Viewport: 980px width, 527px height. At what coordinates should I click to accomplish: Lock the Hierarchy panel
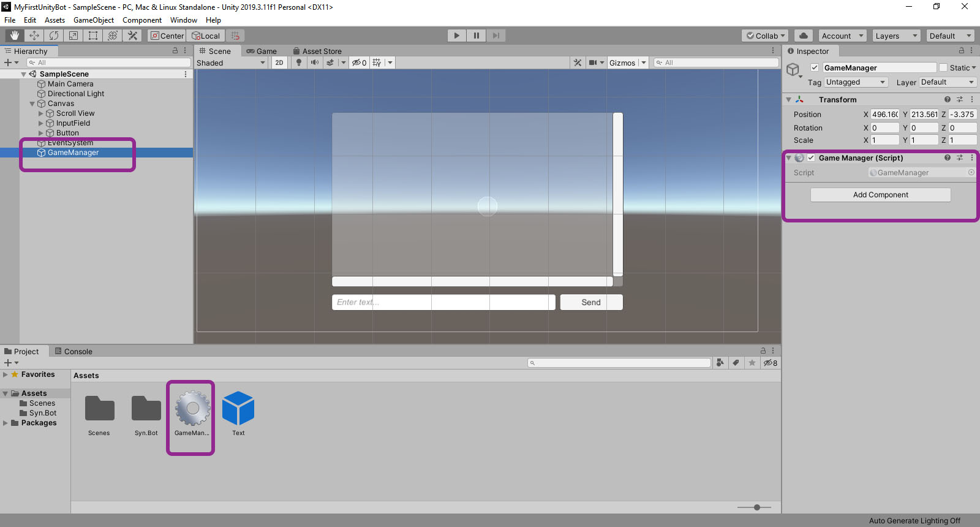click(x=175, y=51)
